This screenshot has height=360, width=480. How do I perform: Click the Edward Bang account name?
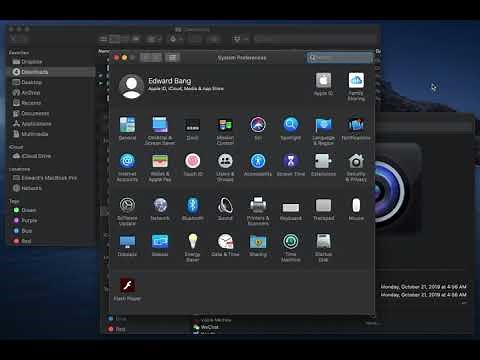[170, 81]
